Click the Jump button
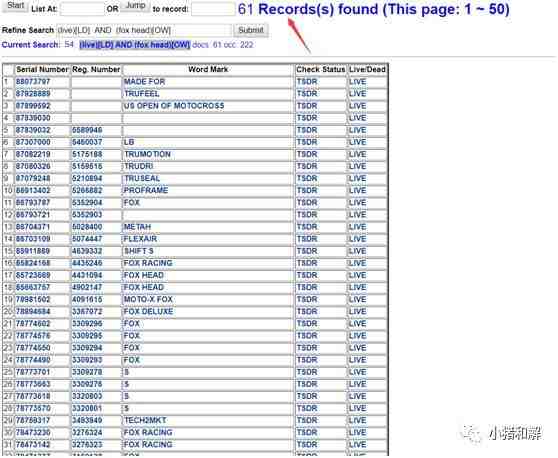The width and height of the screenshot is (558, 458). (135, 6)
